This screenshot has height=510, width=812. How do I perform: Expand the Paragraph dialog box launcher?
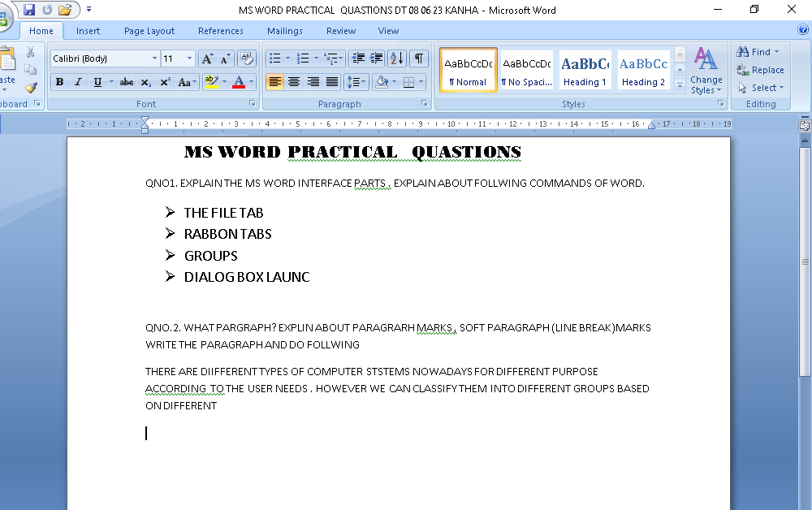[x=425, y=104]
